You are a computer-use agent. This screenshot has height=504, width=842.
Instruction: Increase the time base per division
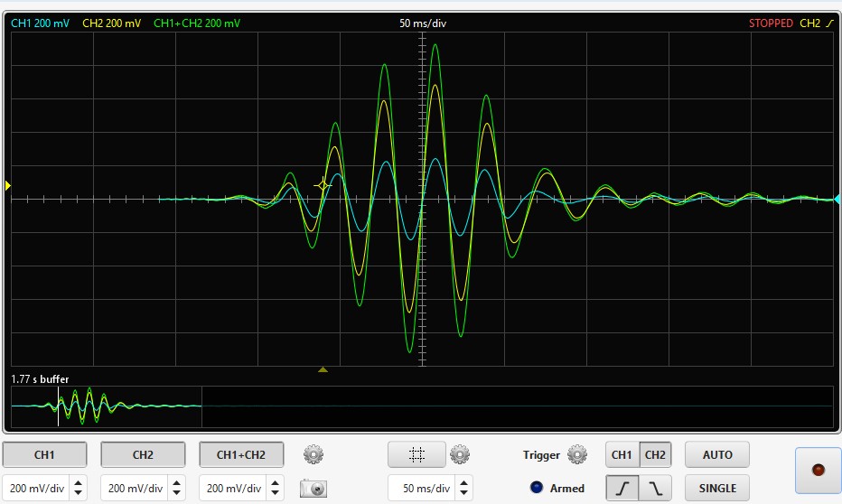464,483
